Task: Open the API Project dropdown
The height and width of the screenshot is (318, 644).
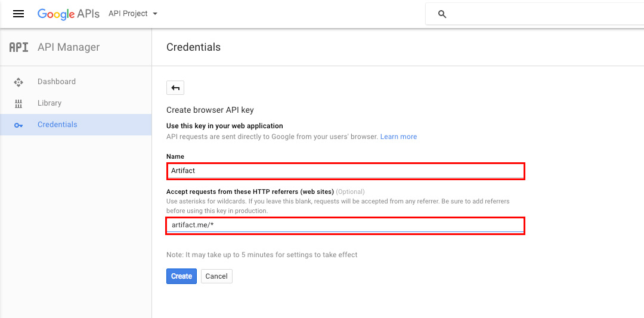Action: 133,14
